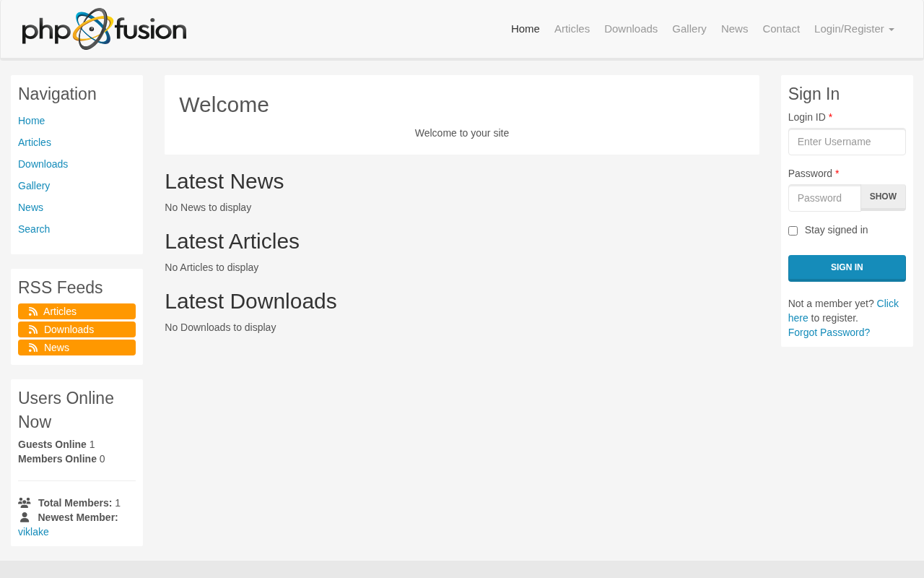Open Gallery from the top navbar

point(689,29)
